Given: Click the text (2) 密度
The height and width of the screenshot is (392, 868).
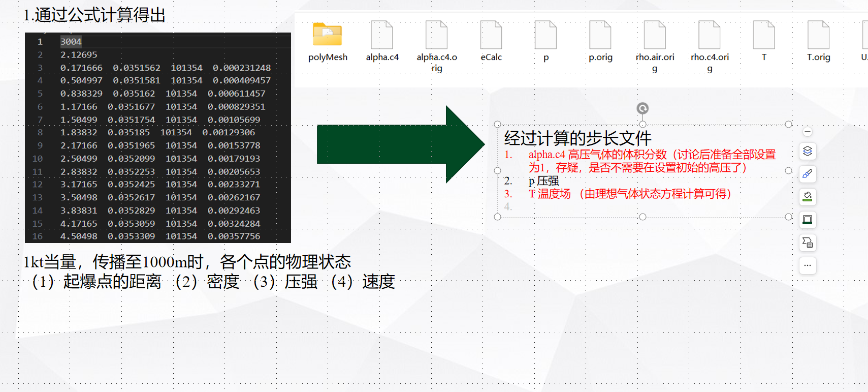Looking at the screenshot, I should pos(207,282).
